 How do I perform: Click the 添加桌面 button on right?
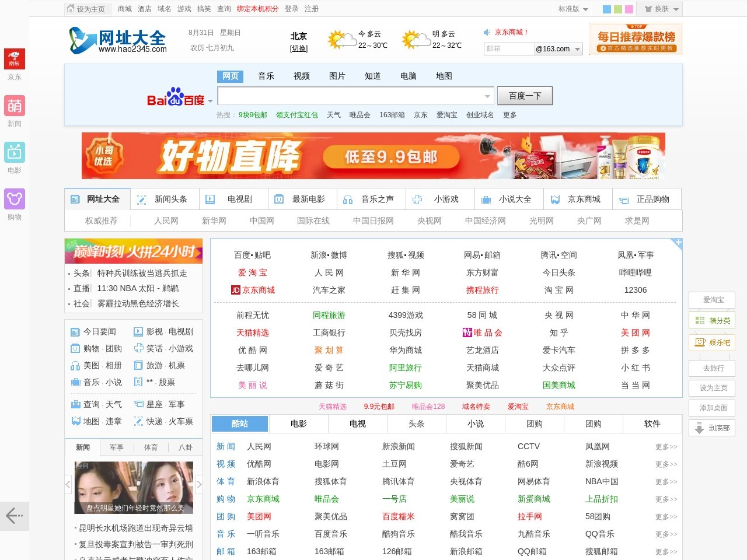712,408
